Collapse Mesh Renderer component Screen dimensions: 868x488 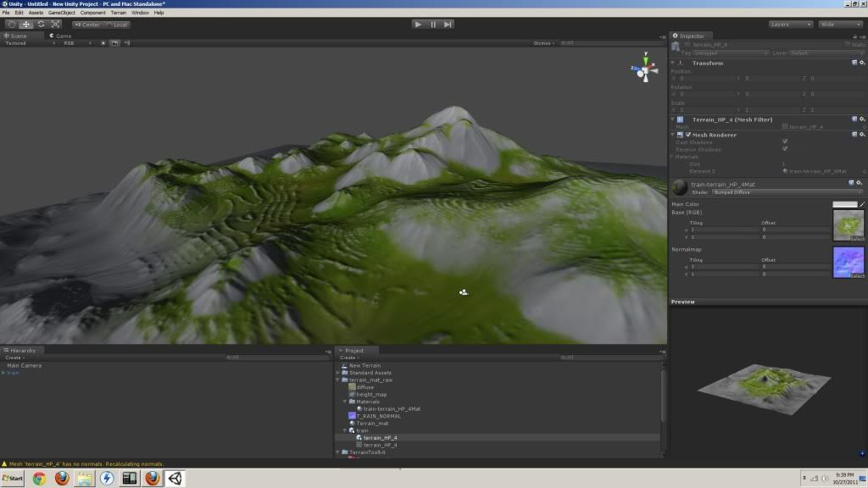pos(673,135)
